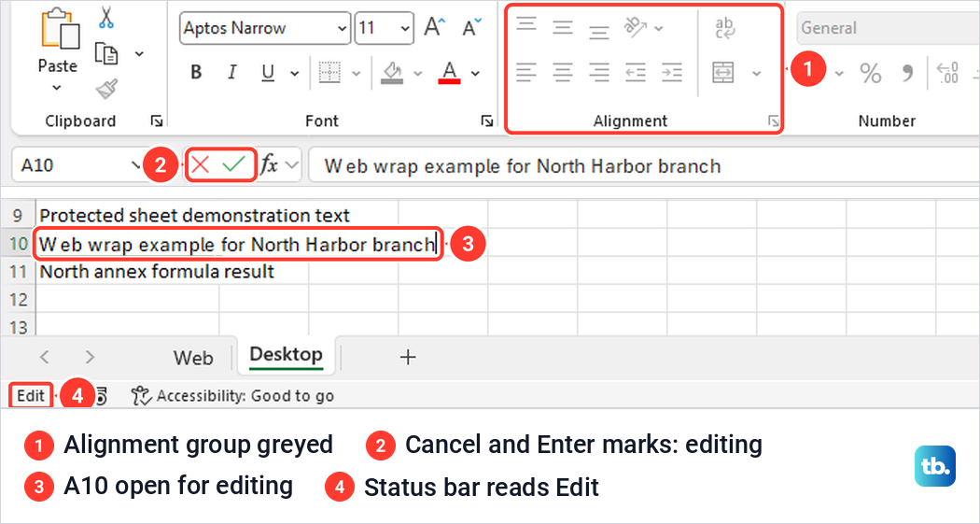Click Increase Indent icon
The width and height of the screenshot is (980, 524).
672,73
